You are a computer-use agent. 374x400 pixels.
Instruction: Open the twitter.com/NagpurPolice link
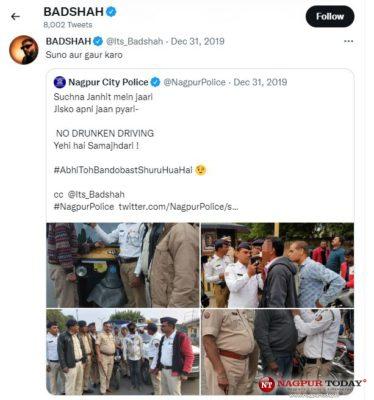click(x=178, y=207)
